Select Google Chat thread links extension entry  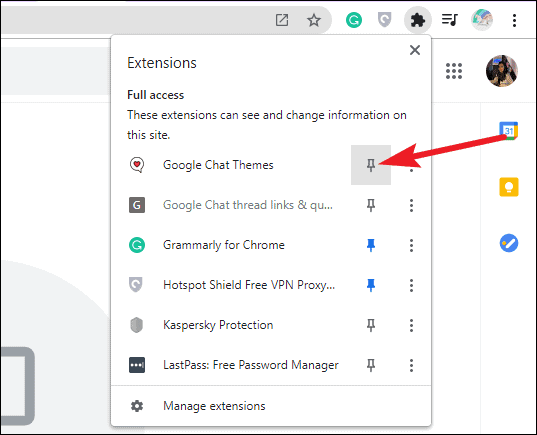231,205
